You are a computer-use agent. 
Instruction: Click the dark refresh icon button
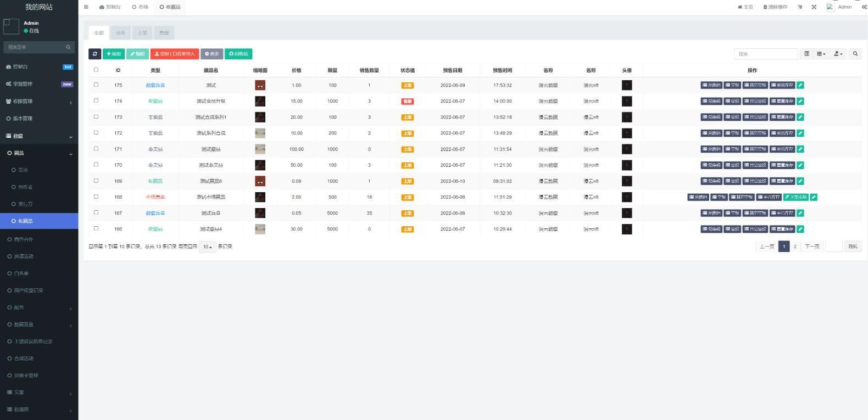tap(94, 54)
